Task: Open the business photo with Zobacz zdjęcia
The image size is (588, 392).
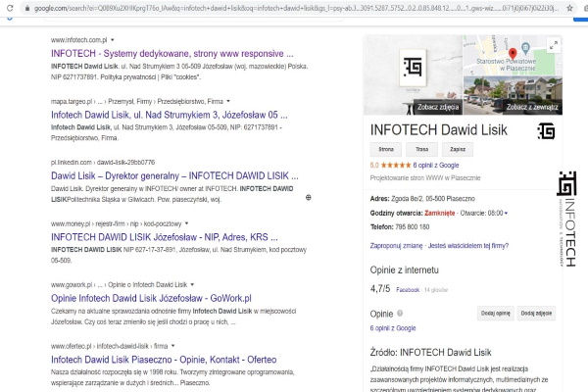Action: point(414,74)
